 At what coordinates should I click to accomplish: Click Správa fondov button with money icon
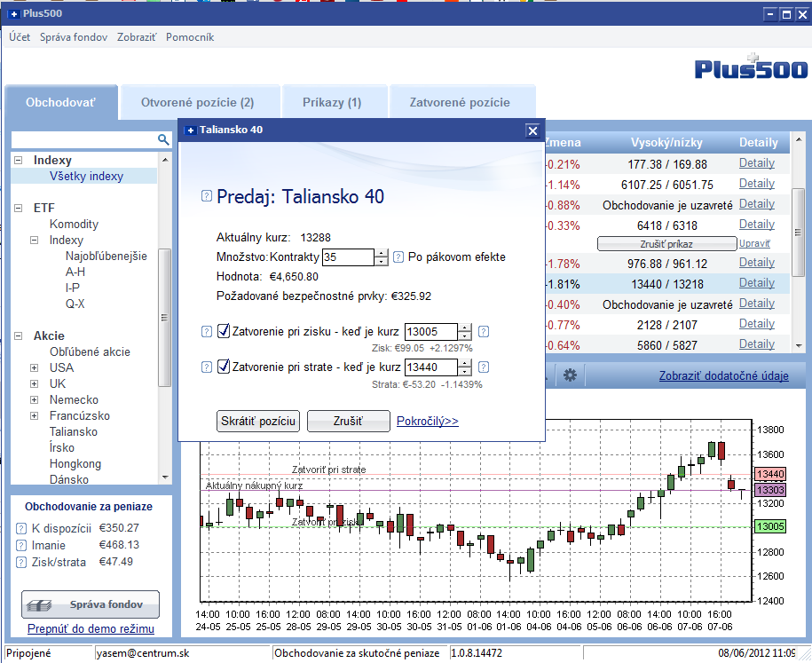click(x=91, y=604)
